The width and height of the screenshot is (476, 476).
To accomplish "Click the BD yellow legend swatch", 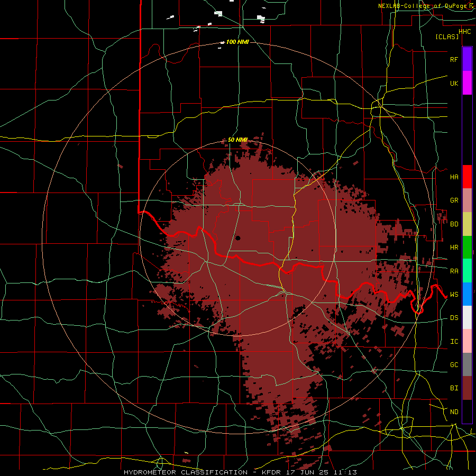I will pos(467,224).
